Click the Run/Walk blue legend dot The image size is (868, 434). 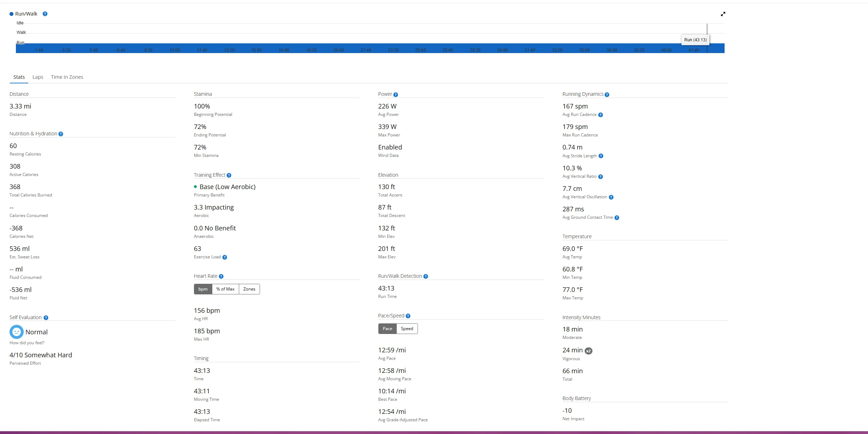(11, 14)
